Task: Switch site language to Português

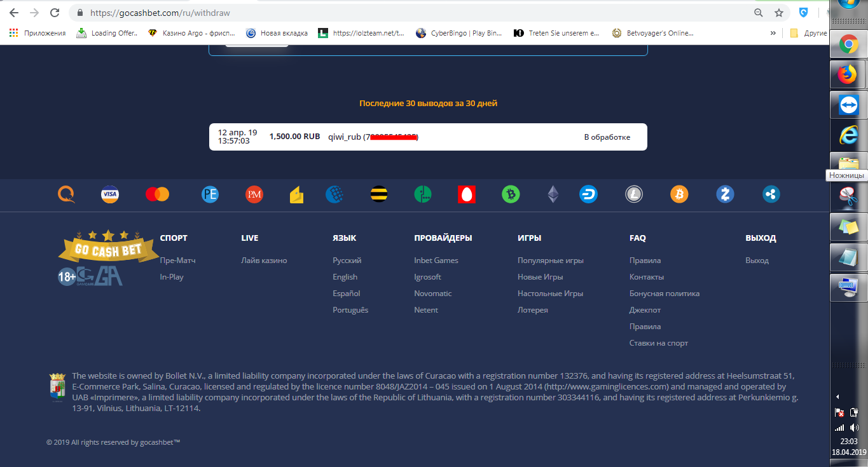Action: pos(350,310)
